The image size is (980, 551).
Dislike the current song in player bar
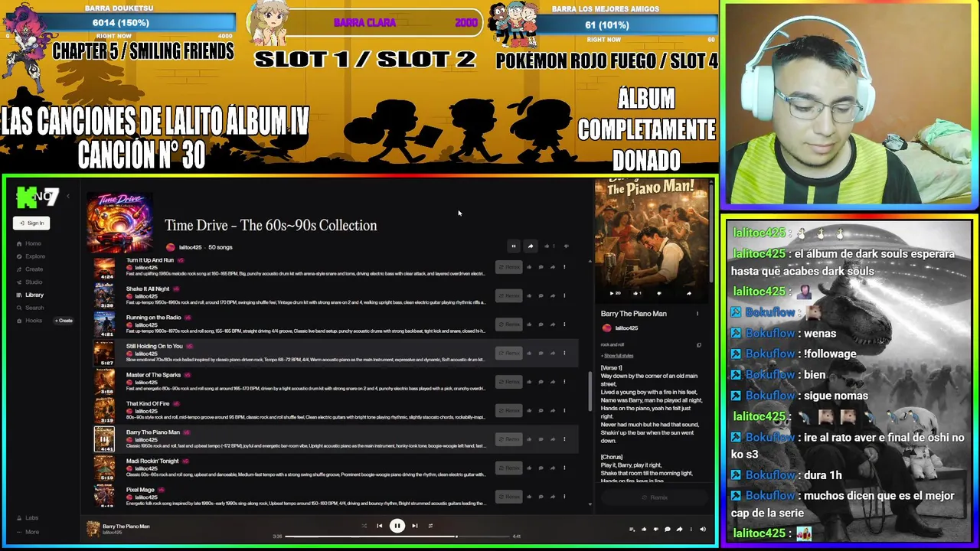(x=655, y=529)
